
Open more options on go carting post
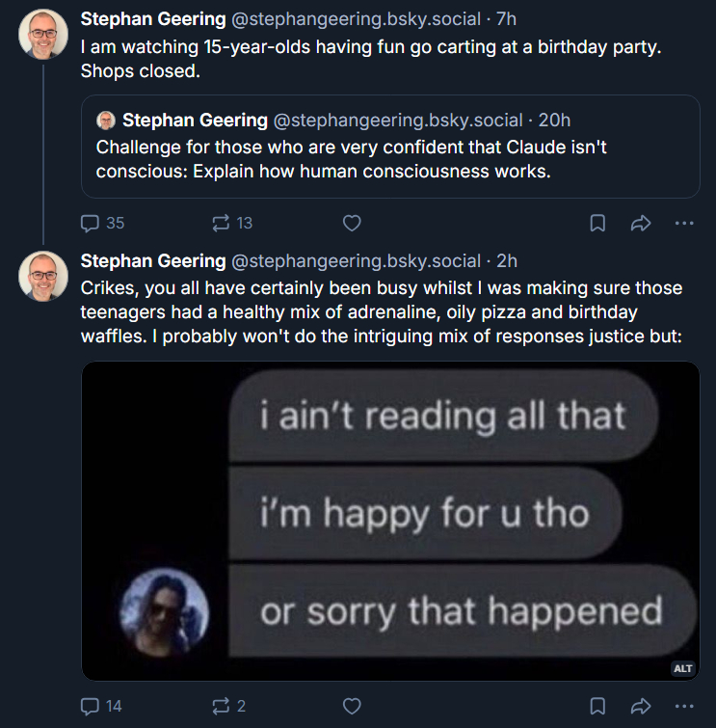tap(684, 223)
